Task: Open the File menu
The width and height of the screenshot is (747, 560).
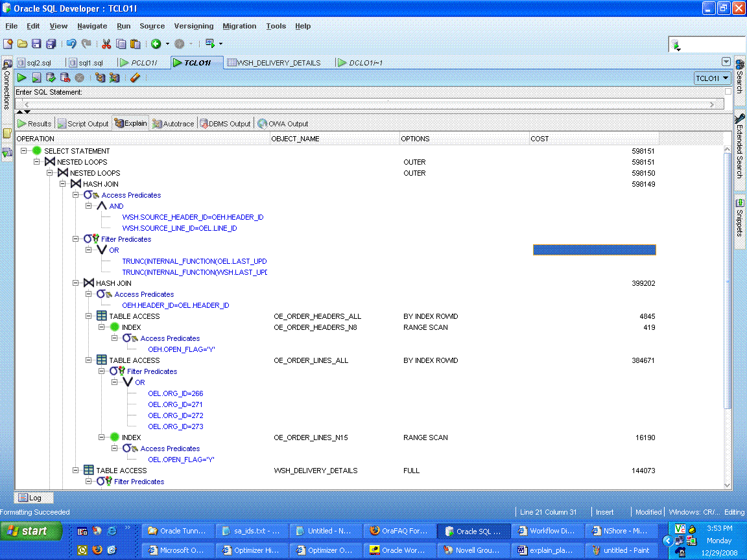Action: click(12, 26)
